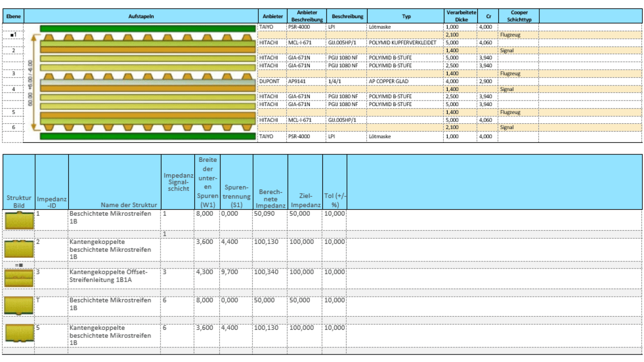644x362 pixels.
Task: Click the vertical thickness dimension label in stackup
Action: [31, 83]
